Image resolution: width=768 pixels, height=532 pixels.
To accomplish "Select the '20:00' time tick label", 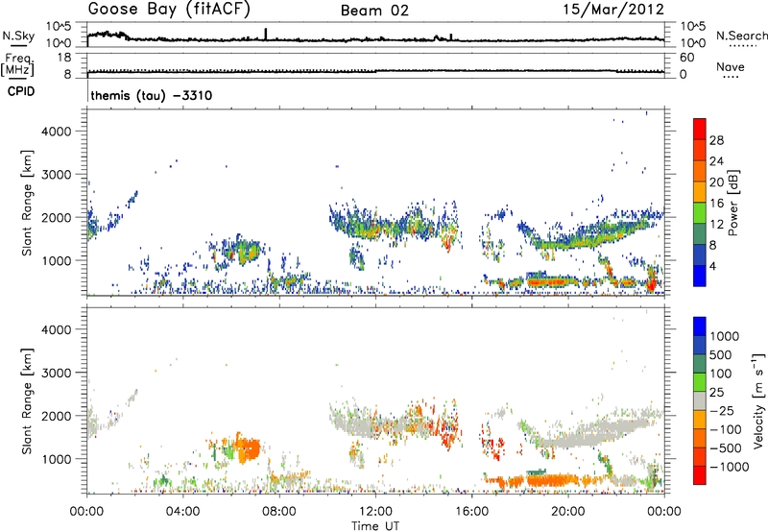I will pyautogui.click(x=567, y=512).
